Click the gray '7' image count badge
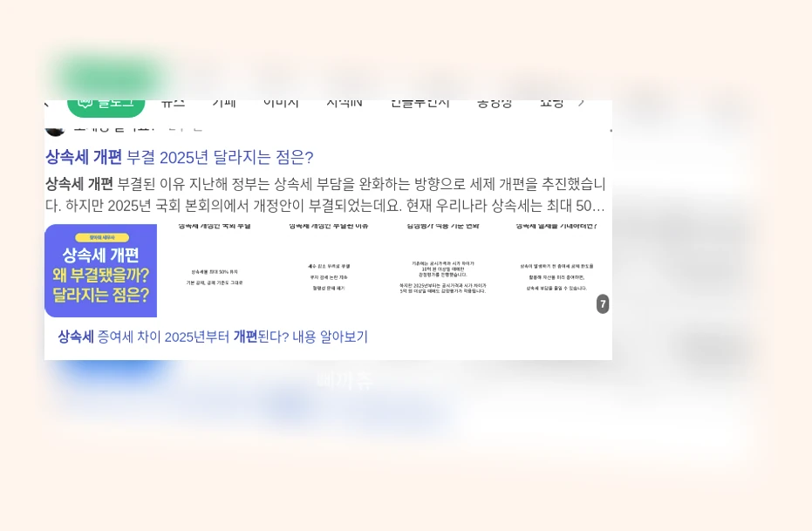Screen dimensions: 812x531 pos(603,303)
